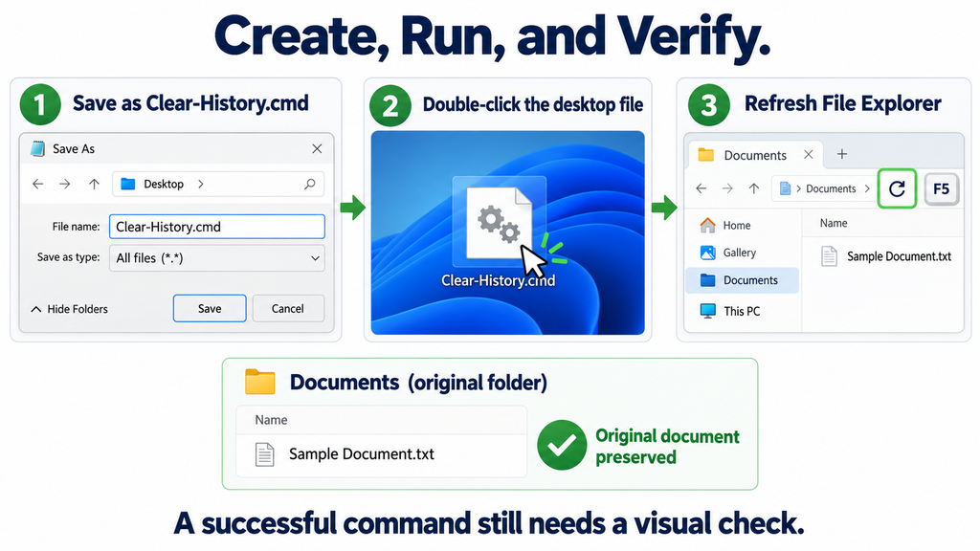Click the document icon in Explorer address bar

[x=785, y=188]
